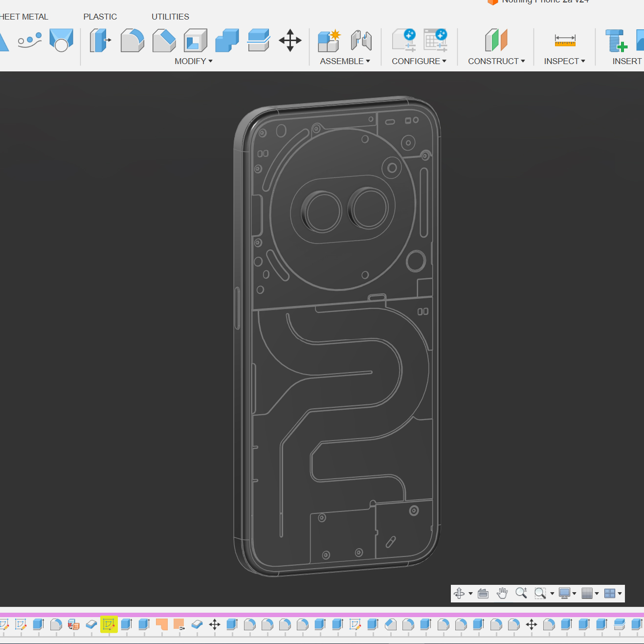
Task: Activate the Pan hand tool
Action: click(x=502, y=593)
